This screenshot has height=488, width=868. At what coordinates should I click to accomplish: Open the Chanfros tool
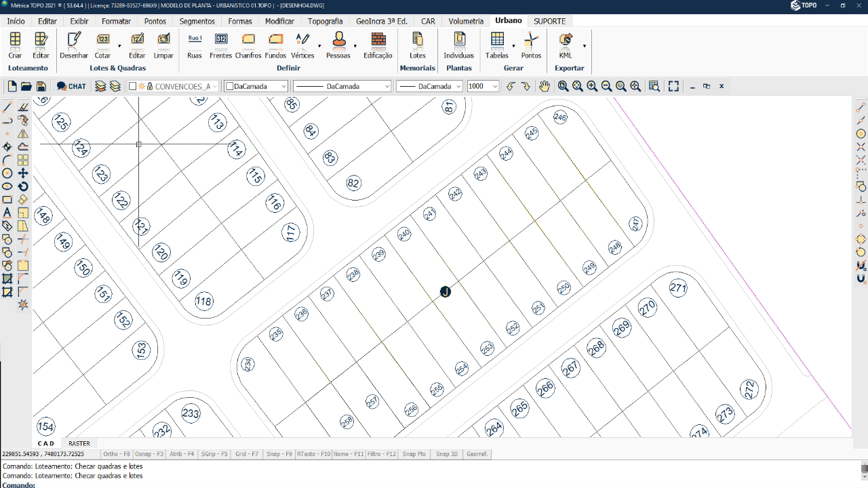click(248, 45)
